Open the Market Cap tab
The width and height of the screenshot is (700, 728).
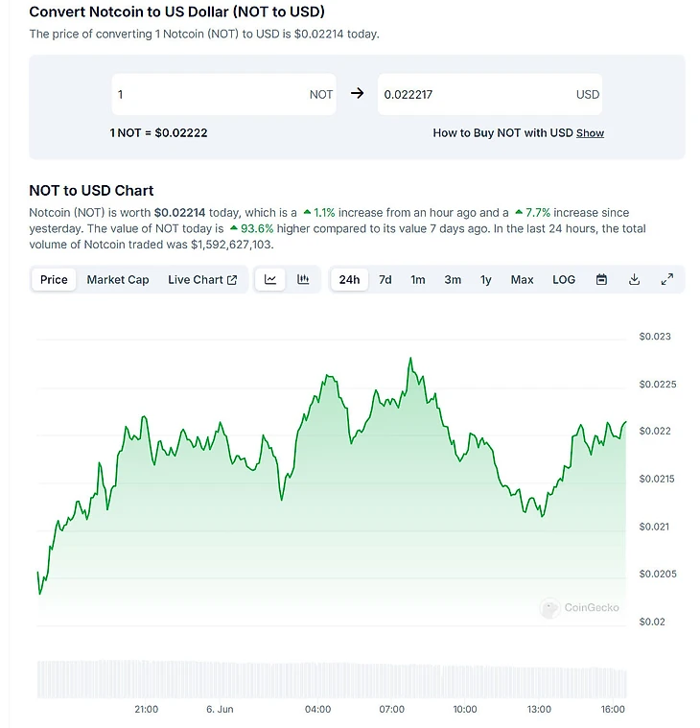click(118, 279)
